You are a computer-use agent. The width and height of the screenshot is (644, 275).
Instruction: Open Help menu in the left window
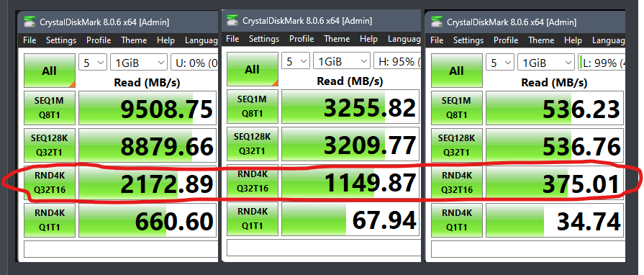[166, 40]
